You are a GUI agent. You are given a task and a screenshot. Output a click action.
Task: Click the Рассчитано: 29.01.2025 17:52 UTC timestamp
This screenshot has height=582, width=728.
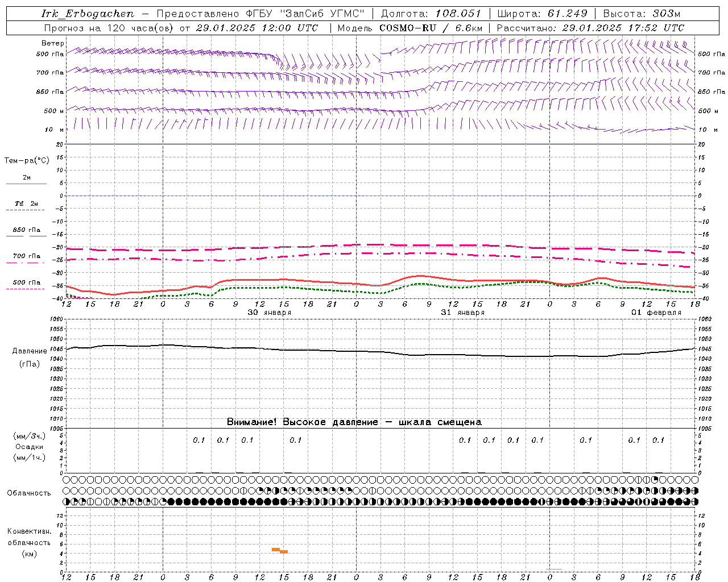click(x=591, y=28)
